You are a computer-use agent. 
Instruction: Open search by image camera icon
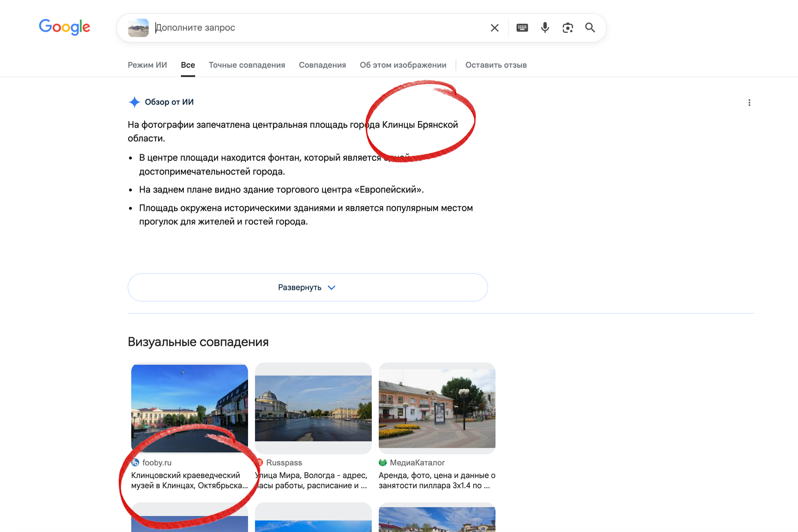point(568,28)
